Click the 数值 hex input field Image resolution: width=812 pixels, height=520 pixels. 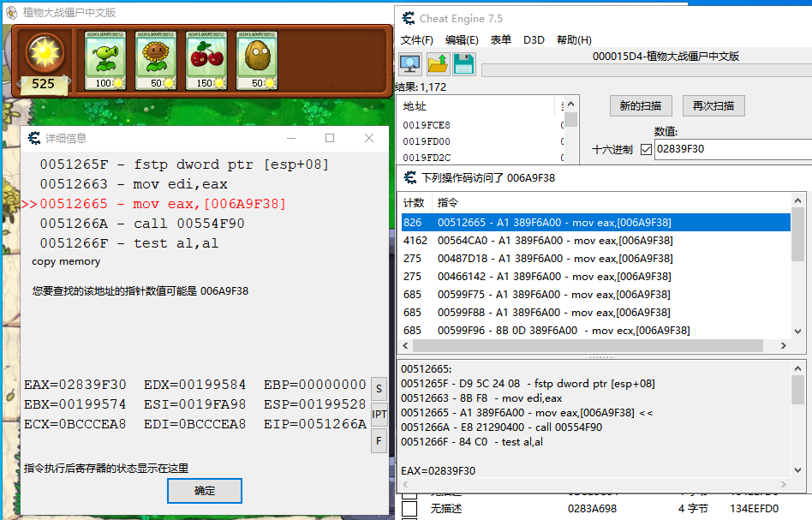(732, 149)
